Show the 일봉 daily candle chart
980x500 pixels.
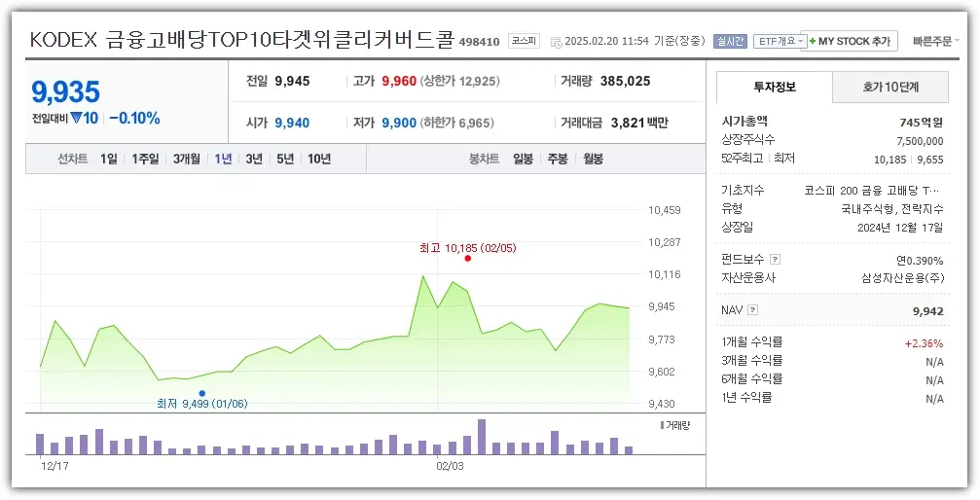(x=523, y=159)
